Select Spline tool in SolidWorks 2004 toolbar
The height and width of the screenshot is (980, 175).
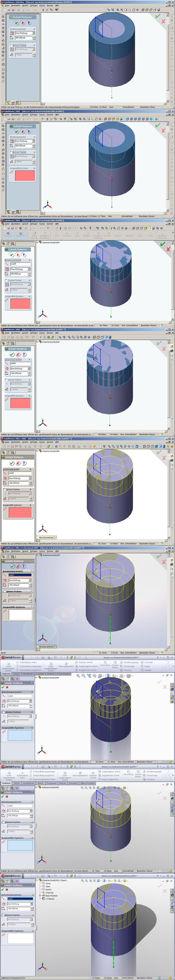(x=140, y=234)
